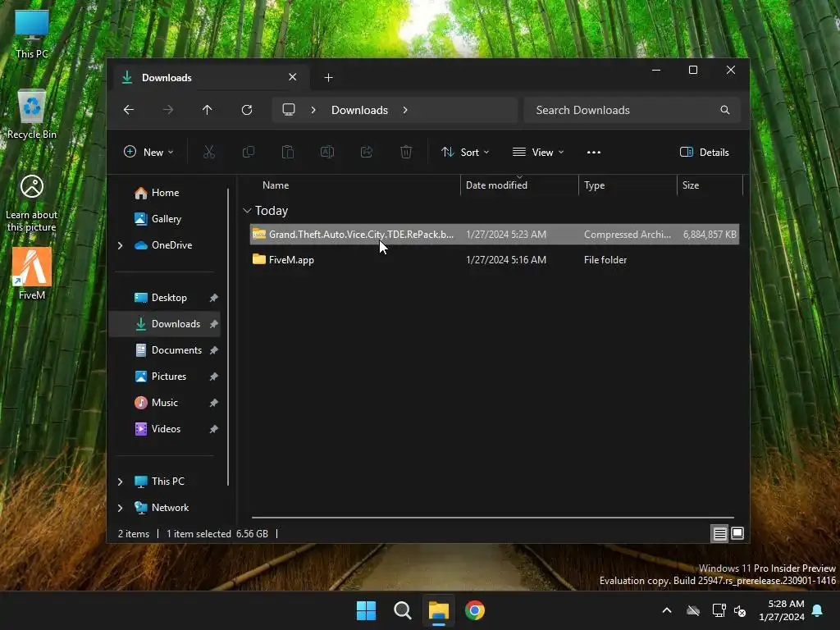Click the network display tray icon
This screenshot has width=840, height=630.
click(719, 610)
